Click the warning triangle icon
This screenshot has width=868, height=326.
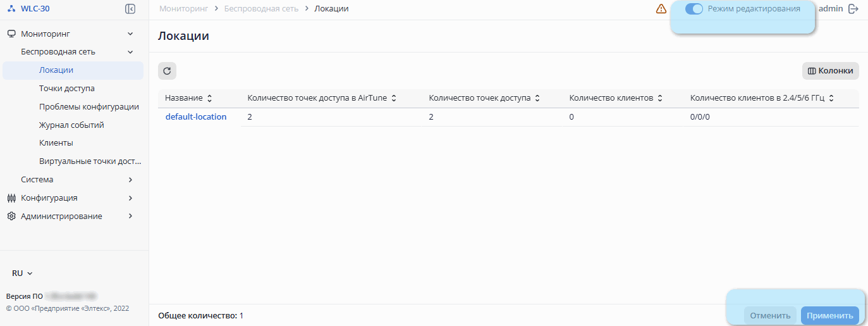(661, 9)
